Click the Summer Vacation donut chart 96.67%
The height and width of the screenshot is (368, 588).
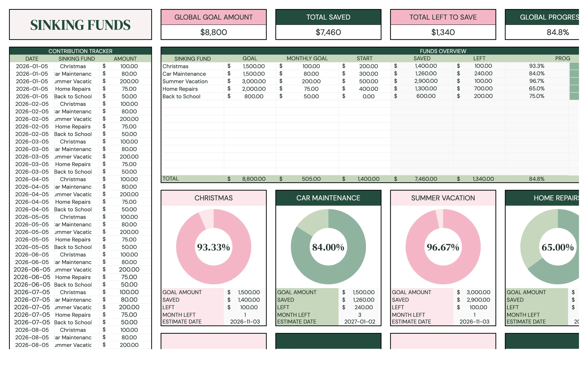pos(443,247)
